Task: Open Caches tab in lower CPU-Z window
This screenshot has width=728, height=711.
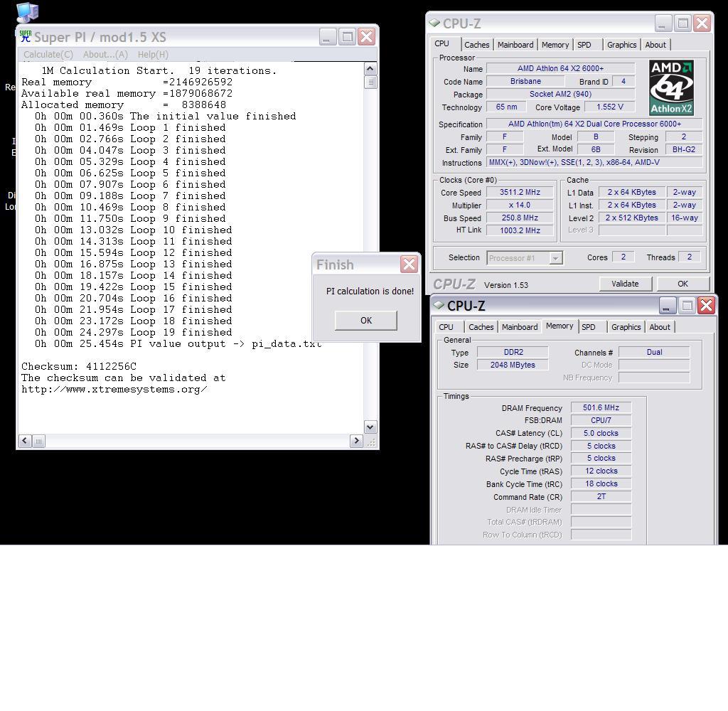Action: pos(481,327)
